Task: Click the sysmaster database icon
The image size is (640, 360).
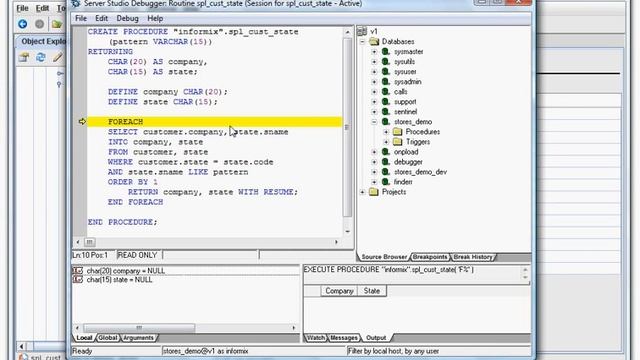Action: click(x=386, y=52)
